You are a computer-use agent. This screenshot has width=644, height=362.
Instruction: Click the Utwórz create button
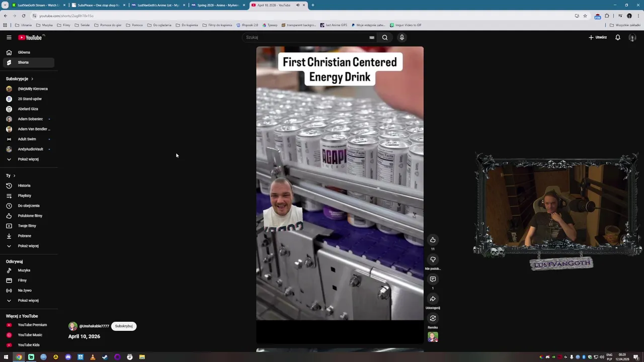tap(598, 37)
